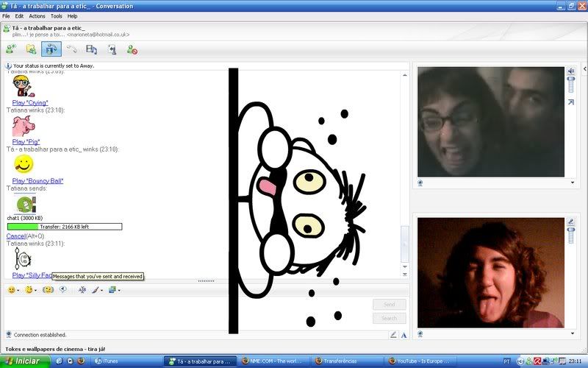Click the info icon beside Away status notice

[8, 66]
